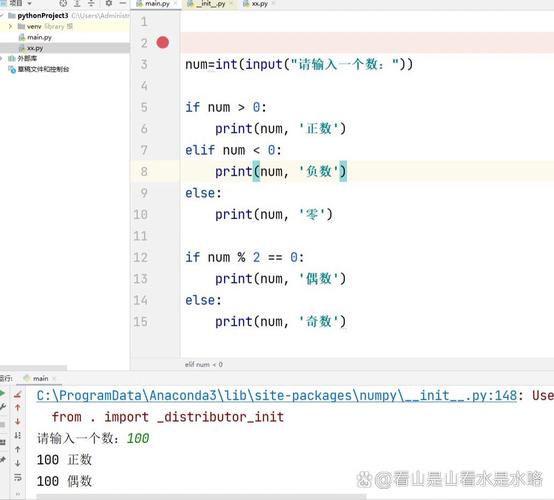Click the gray stop process icon
554x500 pixels.
click(2, 425)
